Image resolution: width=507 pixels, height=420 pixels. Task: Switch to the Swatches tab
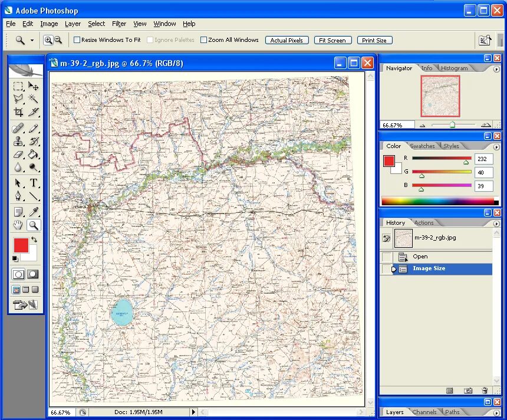pyautogui.click(x=422, y=146)
